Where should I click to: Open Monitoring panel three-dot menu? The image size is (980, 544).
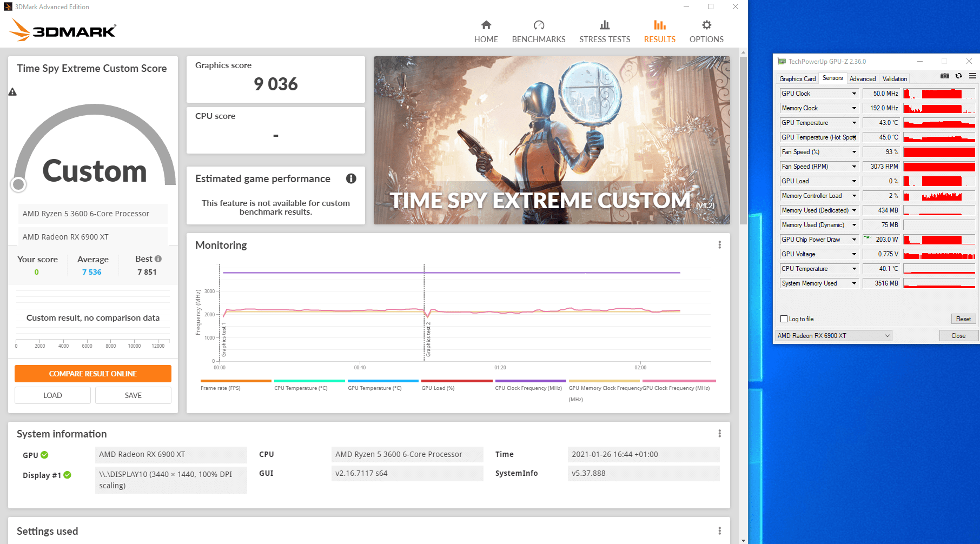pos(719,245)
